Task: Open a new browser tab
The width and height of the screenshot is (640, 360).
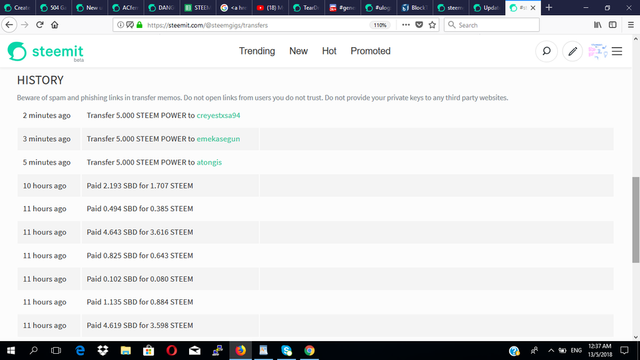Action: (x=549, y=8)
